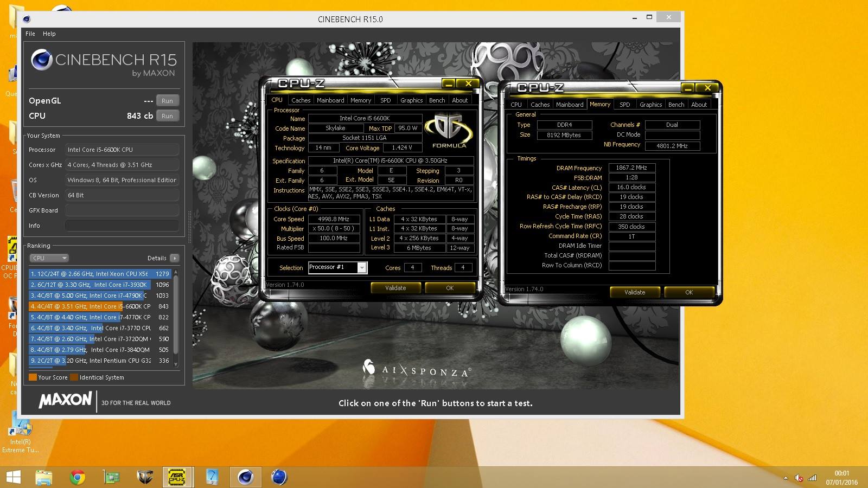Click the Identical System legend swatch
This screenshot has height=488, width=868.
coord(74,377)
